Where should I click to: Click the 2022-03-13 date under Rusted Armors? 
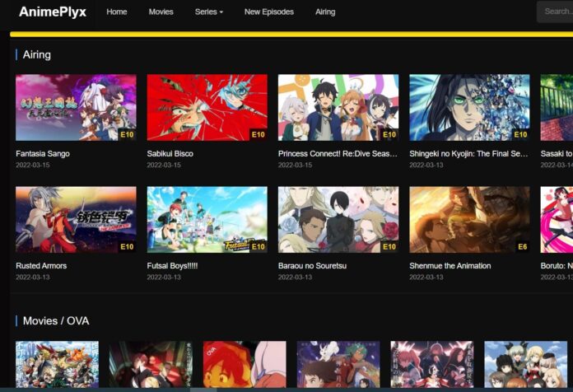coord(33,278)
